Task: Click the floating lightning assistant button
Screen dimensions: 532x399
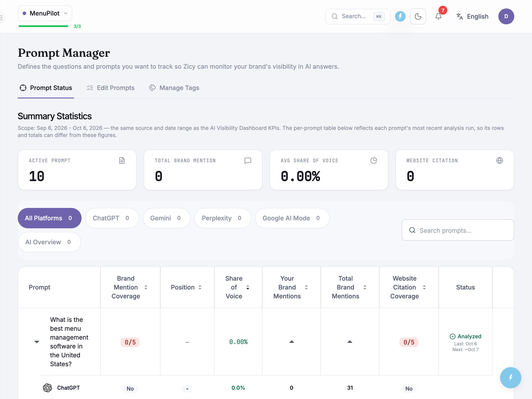Action: click(x=510, y=377)
